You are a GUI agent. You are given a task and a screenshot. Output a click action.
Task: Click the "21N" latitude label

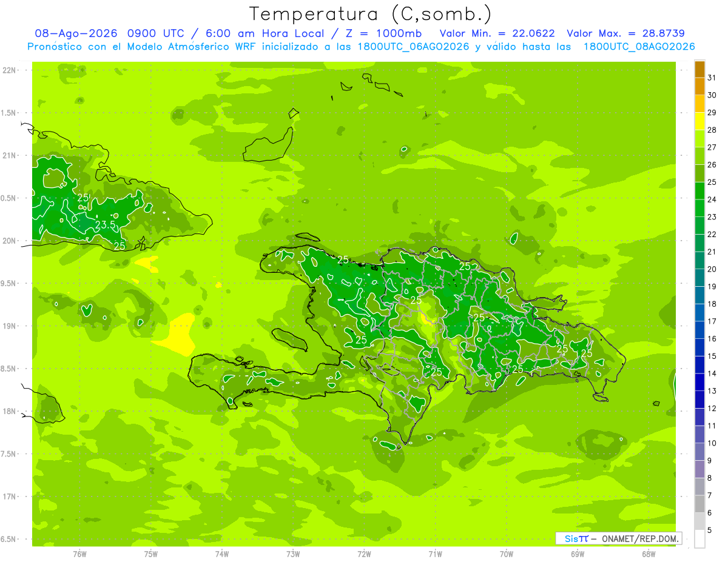pos(9,155)
